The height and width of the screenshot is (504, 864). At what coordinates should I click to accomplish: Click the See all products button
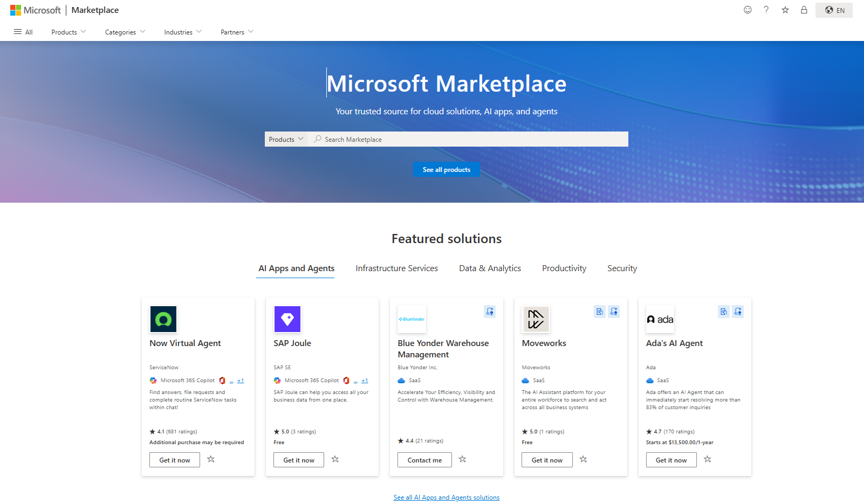tap(447, 169)
